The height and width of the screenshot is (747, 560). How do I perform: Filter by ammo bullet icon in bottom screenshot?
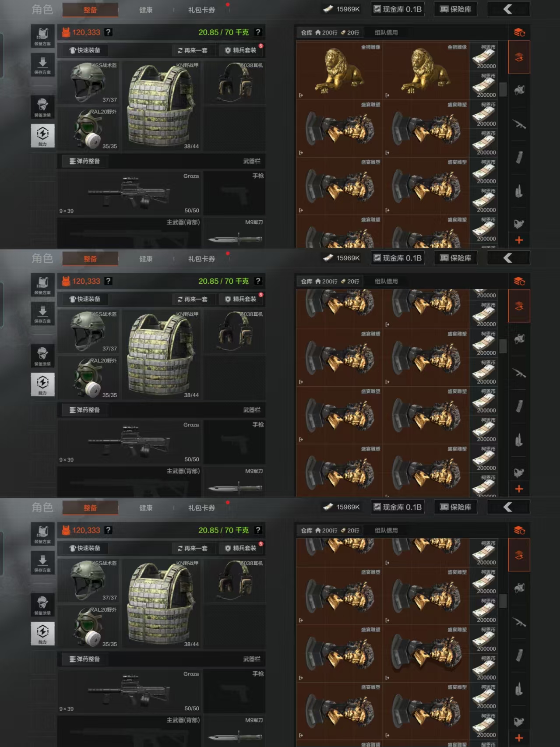coord(519,689)
